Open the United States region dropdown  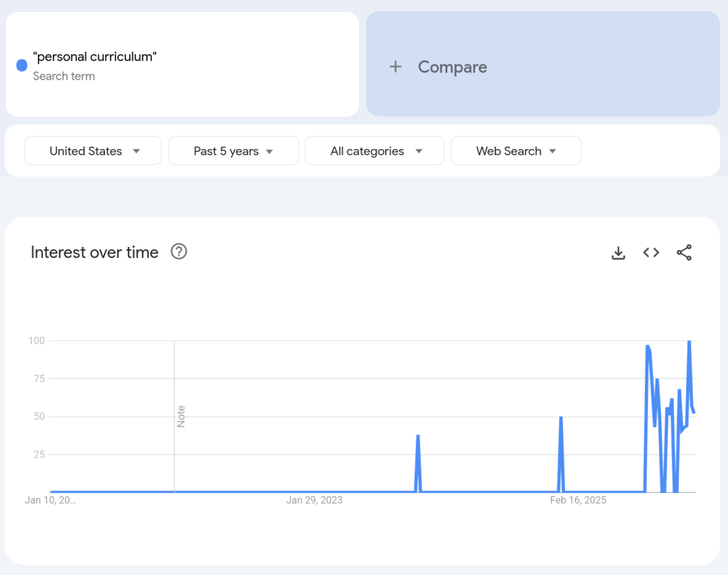92,151
